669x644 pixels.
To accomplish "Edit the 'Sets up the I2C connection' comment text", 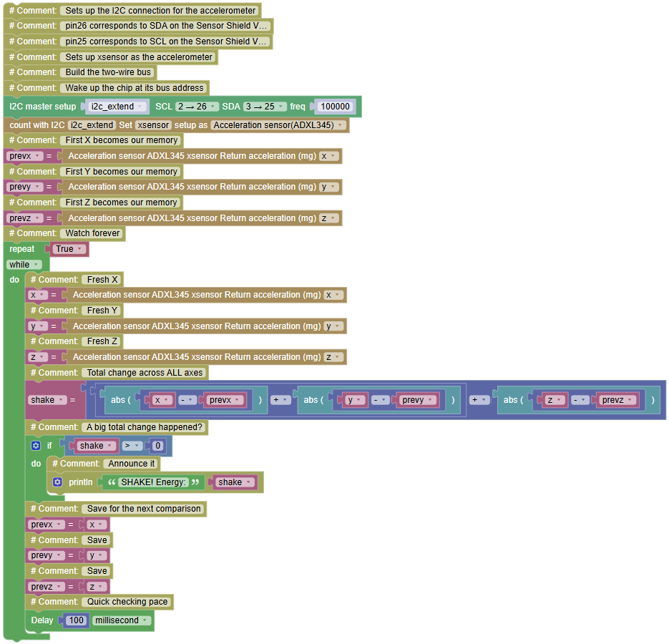I will point(160,11).
